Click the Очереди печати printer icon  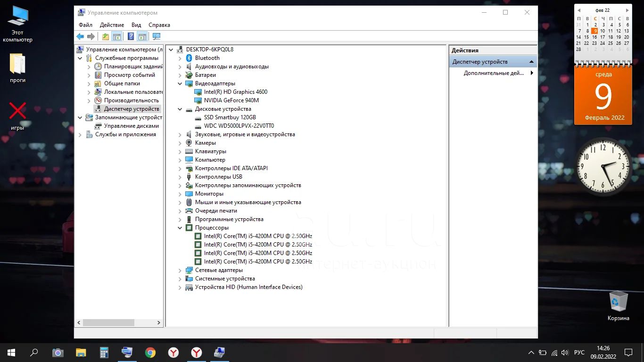click(x=189, y=211)
